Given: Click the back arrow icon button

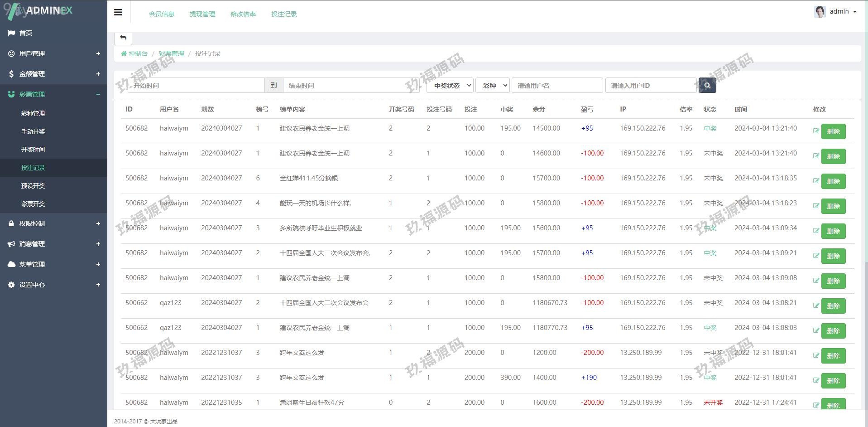Looking at the screenshot, I should [123, 38].
